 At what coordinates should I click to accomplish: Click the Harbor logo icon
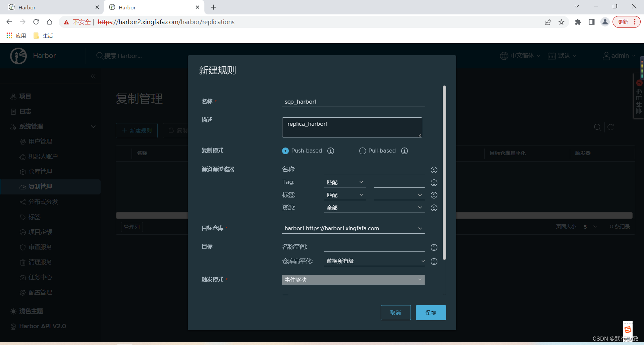click(x=18, y=56)
